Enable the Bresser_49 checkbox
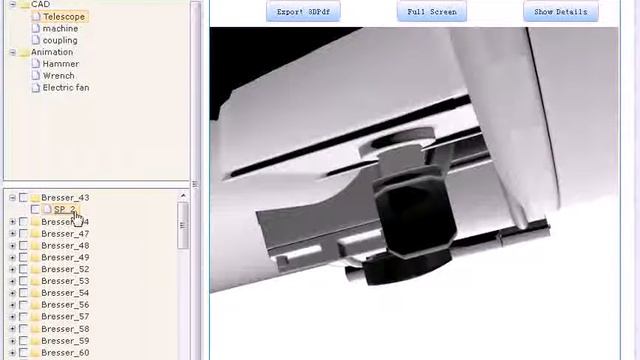The image size is (640, 360). pyautogui.click(x=24, y=258)
